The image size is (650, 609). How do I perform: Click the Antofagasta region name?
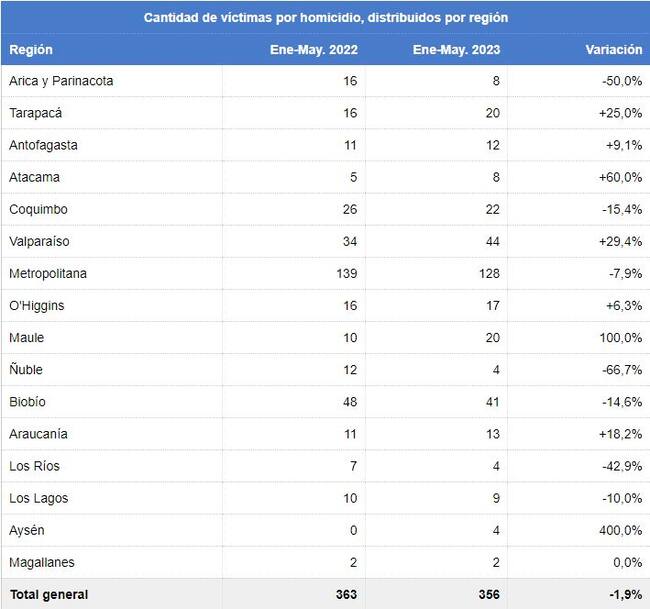pyautogui.click(x=43, y=145)
